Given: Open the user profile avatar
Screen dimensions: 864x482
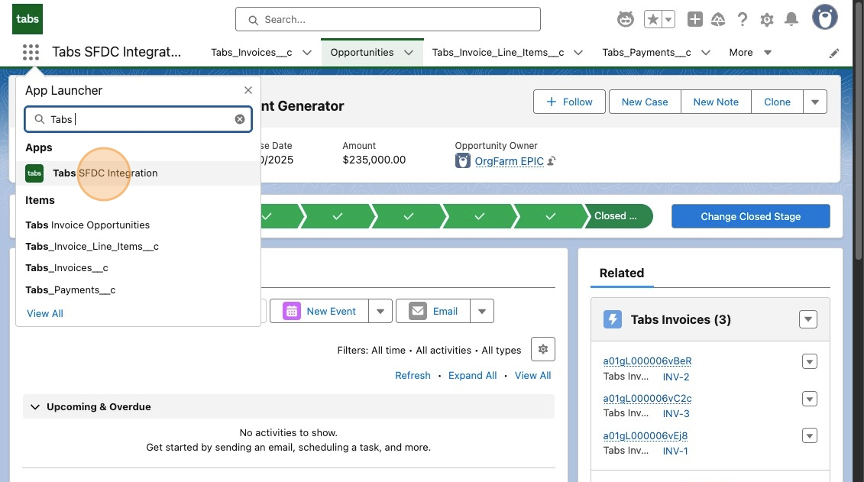Looking at the screenshot, I should [x=824, y=18].
